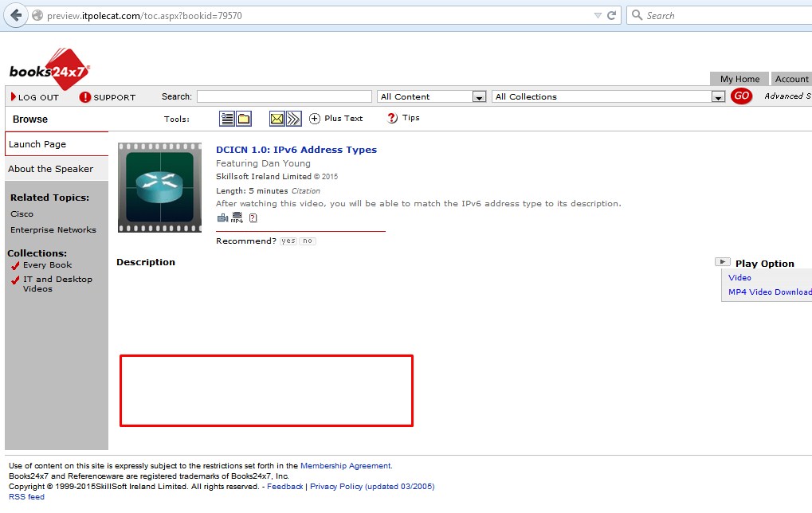
Task: Open the Video play option link
Action: pos(739,277)
